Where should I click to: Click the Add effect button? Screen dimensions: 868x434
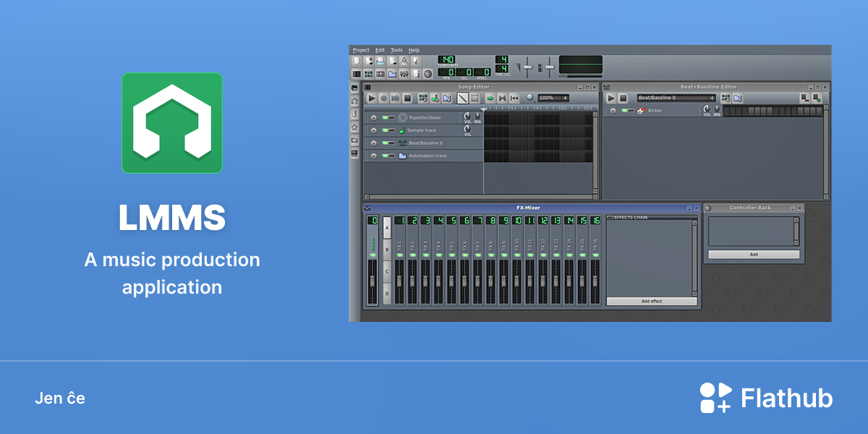[x=652, y=301]
